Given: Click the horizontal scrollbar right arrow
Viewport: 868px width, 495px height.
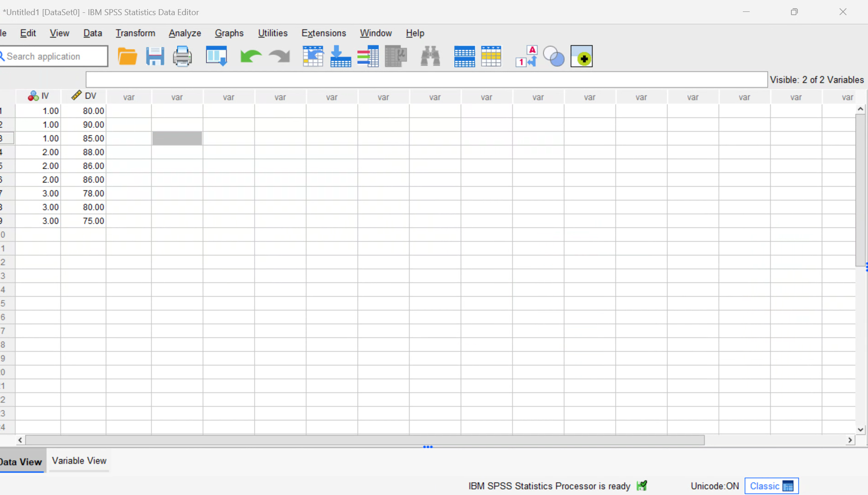Looking at the screenshot, I should [x=850, y=440].
